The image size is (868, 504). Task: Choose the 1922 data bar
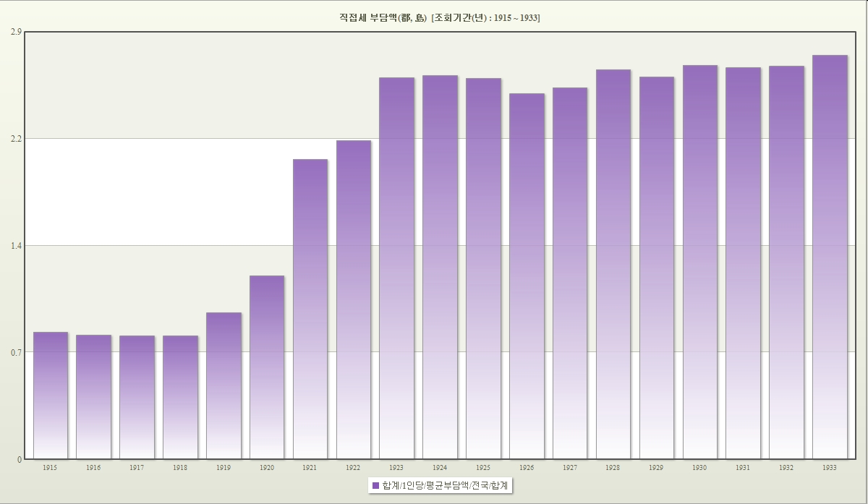[354, 299]
